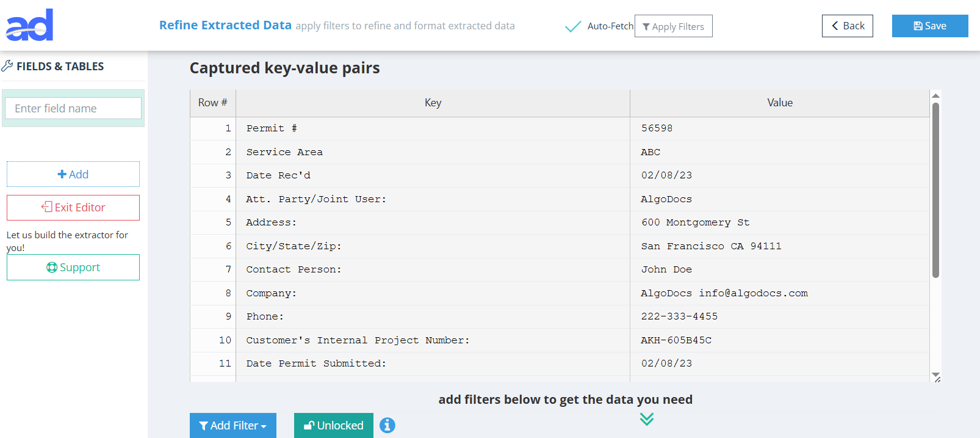Select the value '600 Montgomery St'
The width and height of the screenshot is (980, 438).
coord(780,222)
